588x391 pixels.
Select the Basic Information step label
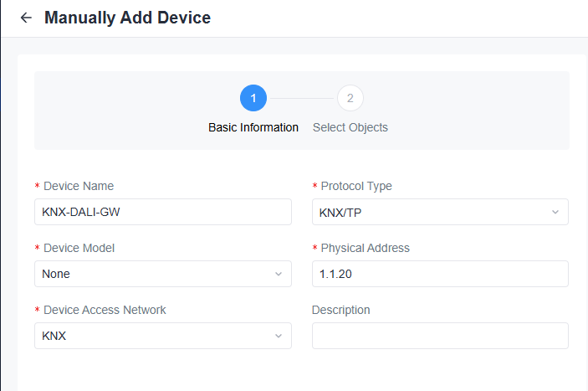click(253, 128)
